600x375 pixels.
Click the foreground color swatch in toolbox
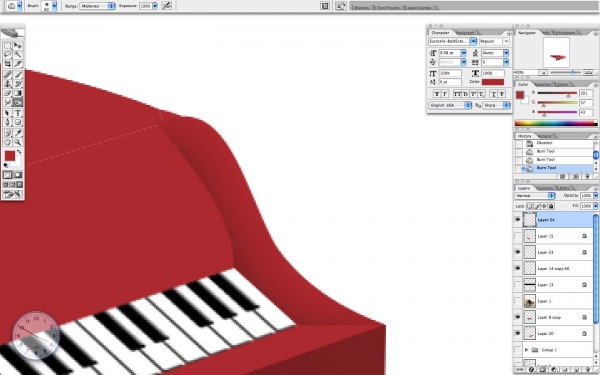10,156
